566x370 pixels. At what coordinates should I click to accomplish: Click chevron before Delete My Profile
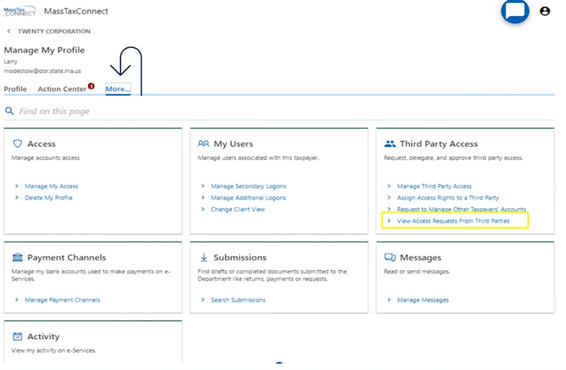[17, 197]
